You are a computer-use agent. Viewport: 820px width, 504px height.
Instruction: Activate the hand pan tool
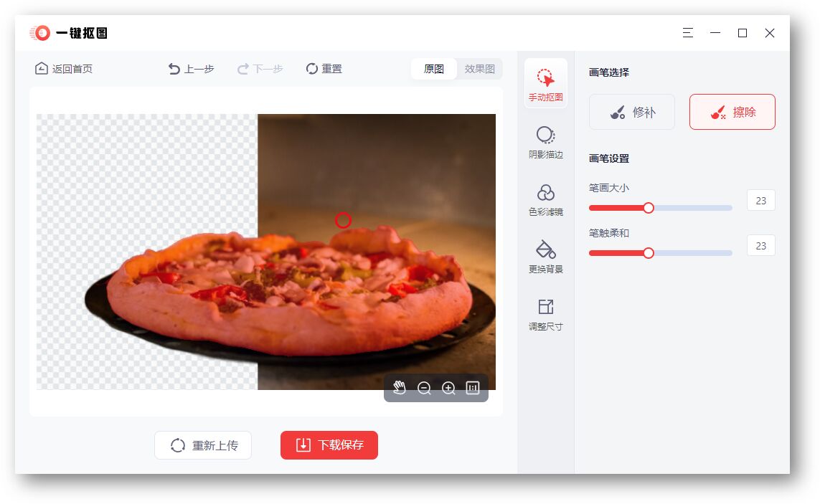tap(400, 387)
